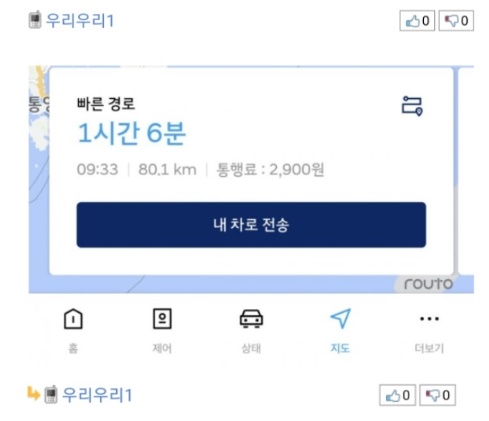Click the 1시간 6분 travel time

coord(131,133)
